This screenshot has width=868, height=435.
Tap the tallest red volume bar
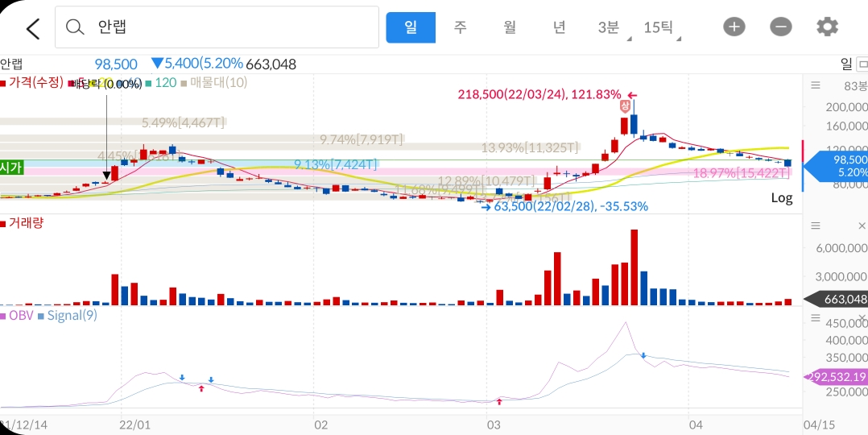point(634,267)
